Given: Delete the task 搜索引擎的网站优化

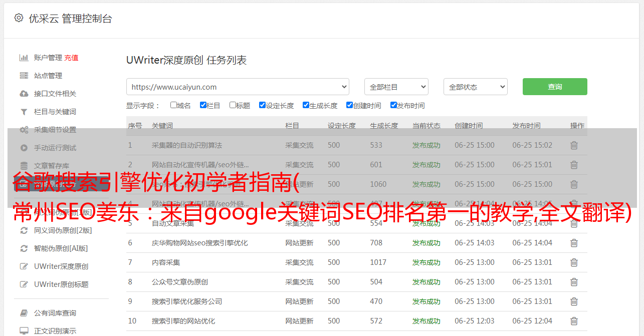Looking at the screenshot, I should [574, 321].
